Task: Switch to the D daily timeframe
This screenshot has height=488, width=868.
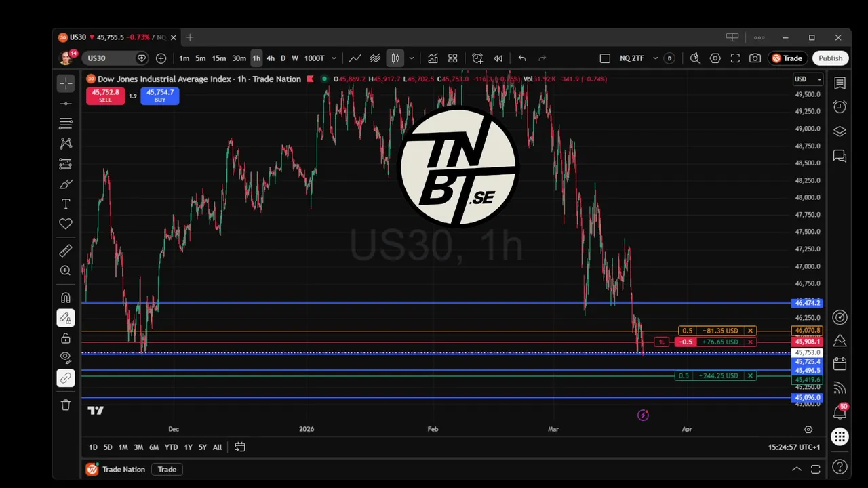Action: (x=283, y=58)
